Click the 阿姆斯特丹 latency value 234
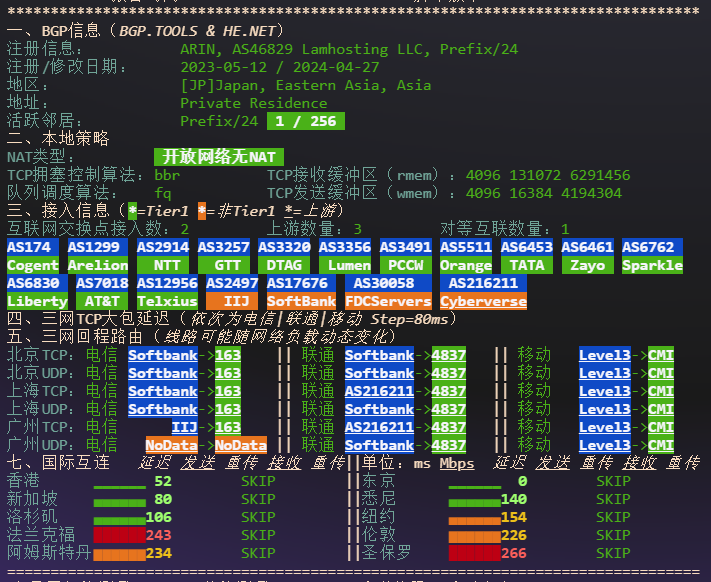Image resolution: width=711 pixels, height=582 pixels. (159, 553)
